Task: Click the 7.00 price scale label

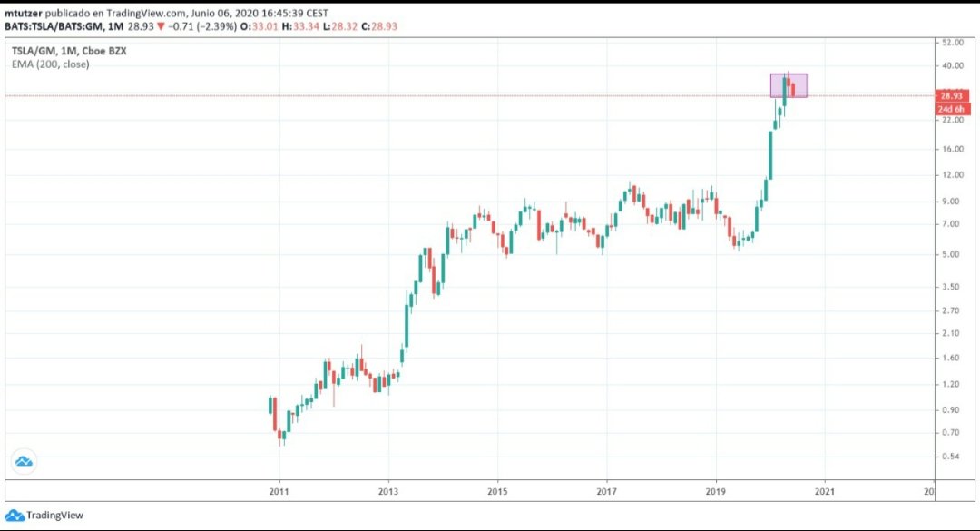Action: (x=951, y=224)
